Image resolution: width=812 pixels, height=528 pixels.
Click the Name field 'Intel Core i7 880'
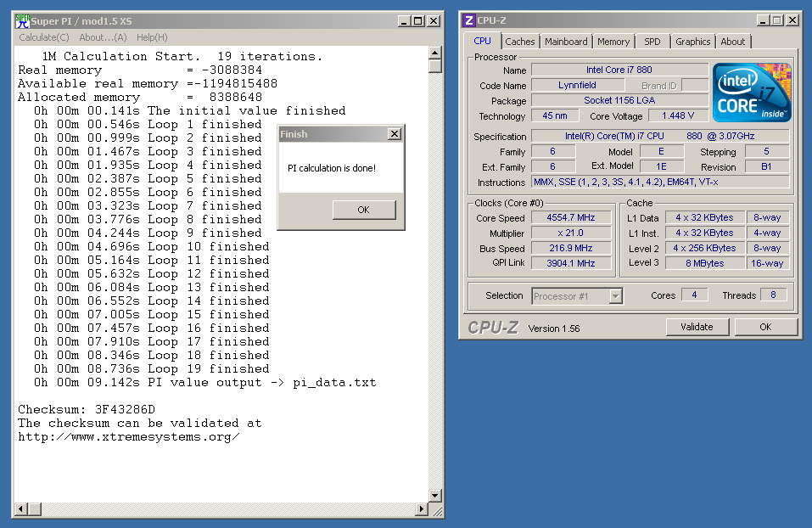tap(620, 70)
